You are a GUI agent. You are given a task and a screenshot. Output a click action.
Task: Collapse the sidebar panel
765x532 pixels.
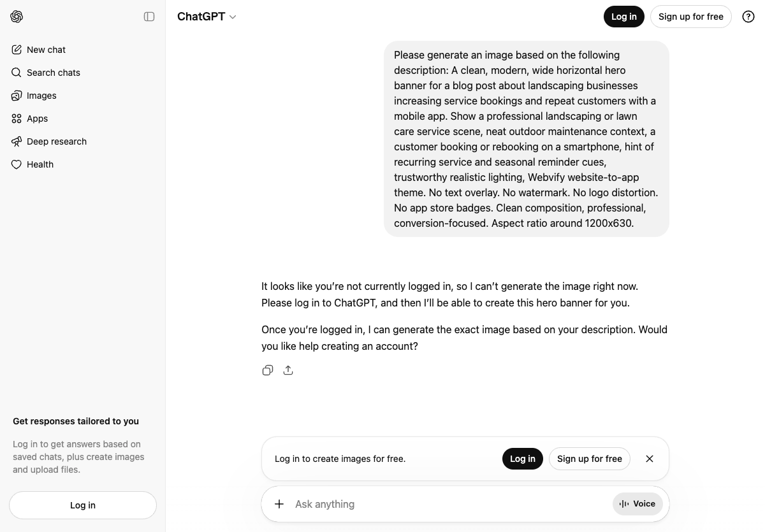coord(149,17)
